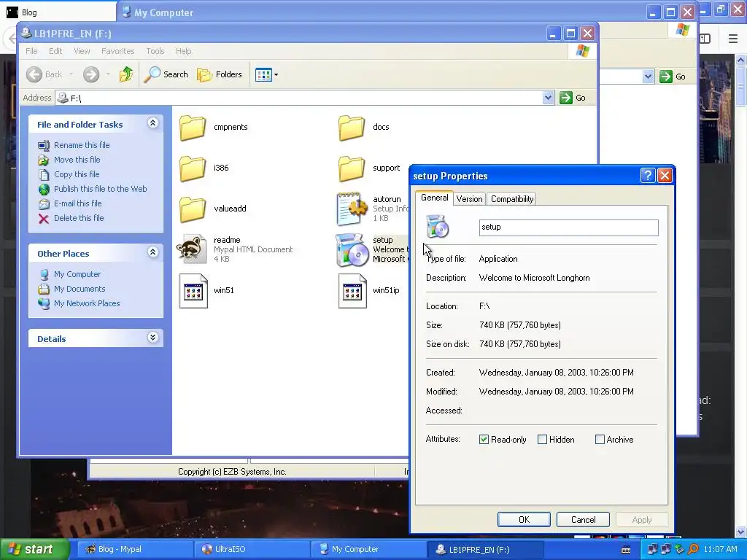747x560 pixels.
Task: Toggle the Folders pane button
Action: pyautogui.click(x=220, y=74)
